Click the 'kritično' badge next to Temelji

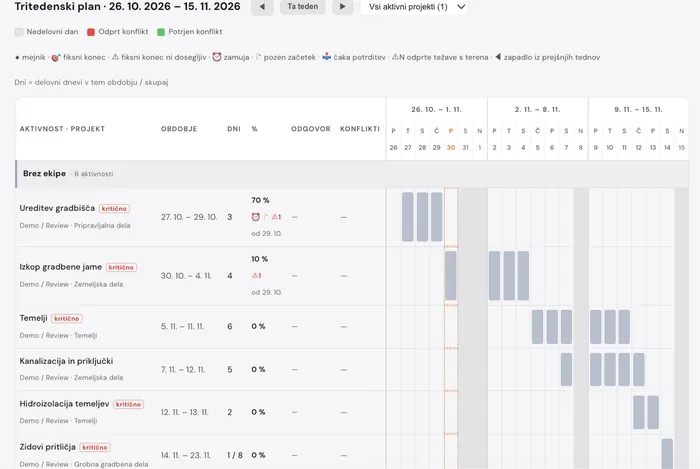pyautogui.click(x=67, y=319)
